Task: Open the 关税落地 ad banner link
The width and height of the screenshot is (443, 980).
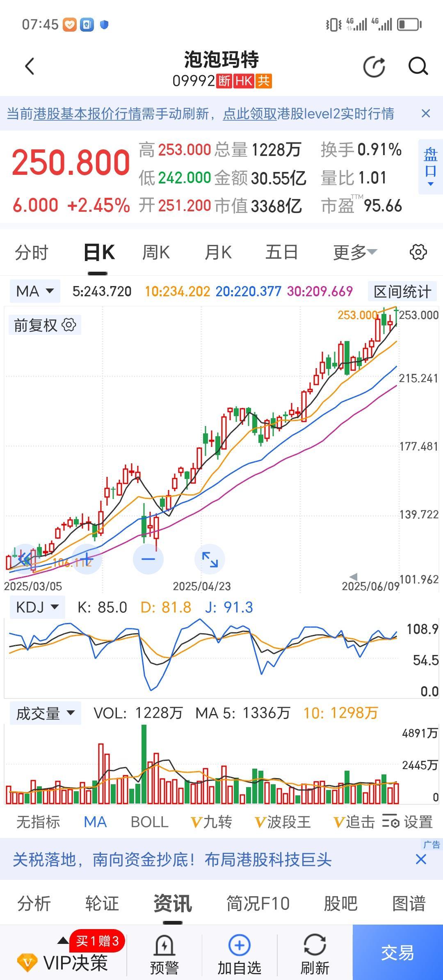Action: point(172,859)
